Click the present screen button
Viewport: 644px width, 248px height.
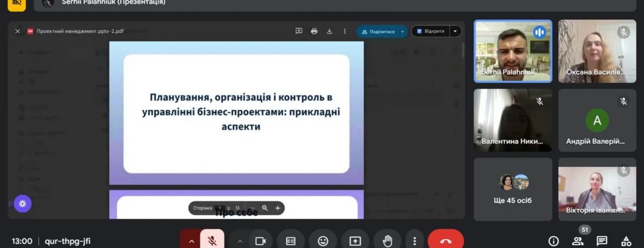click(355, 241)
